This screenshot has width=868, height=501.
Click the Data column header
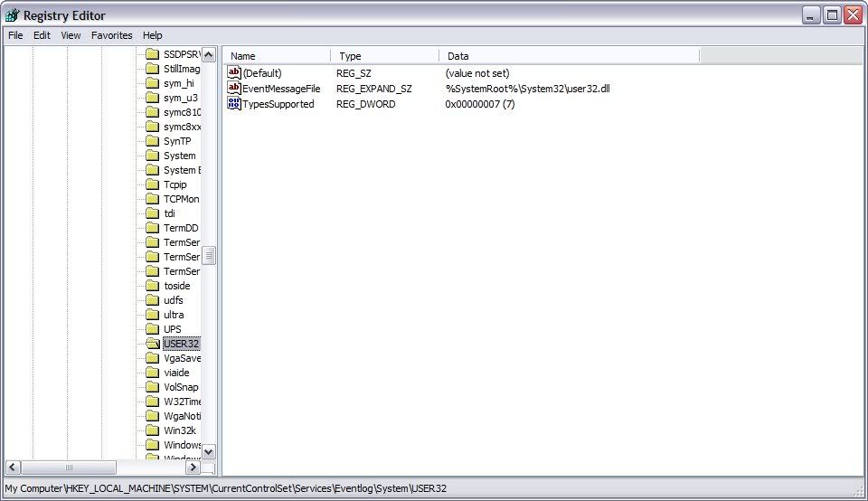pos(570,56)
